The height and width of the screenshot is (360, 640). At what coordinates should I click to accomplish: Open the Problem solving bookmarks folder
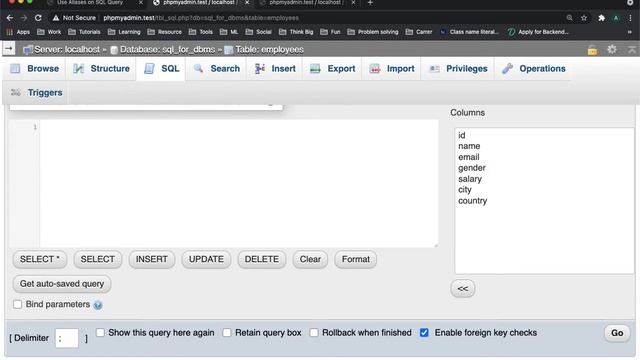pos(373,32)
